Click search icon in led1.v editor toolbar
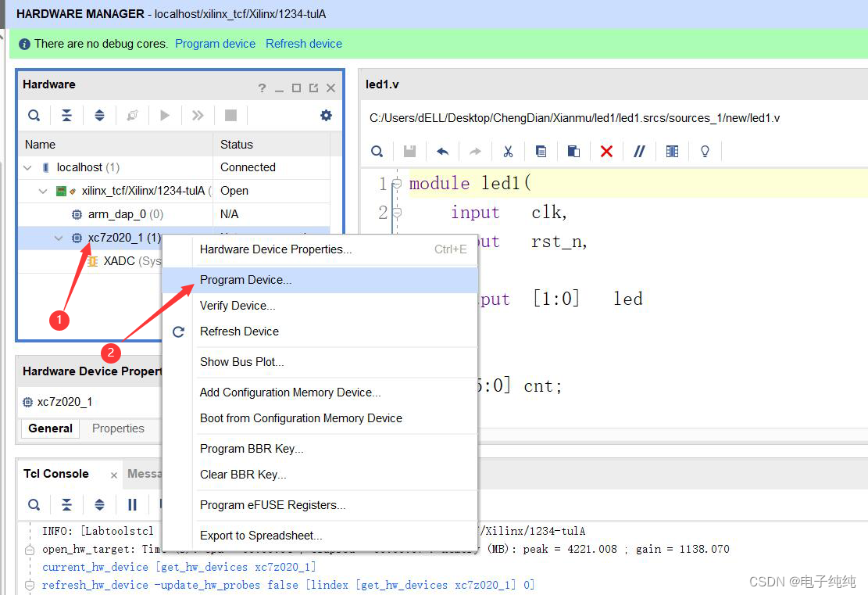868x595 pixels. point(377,151)
